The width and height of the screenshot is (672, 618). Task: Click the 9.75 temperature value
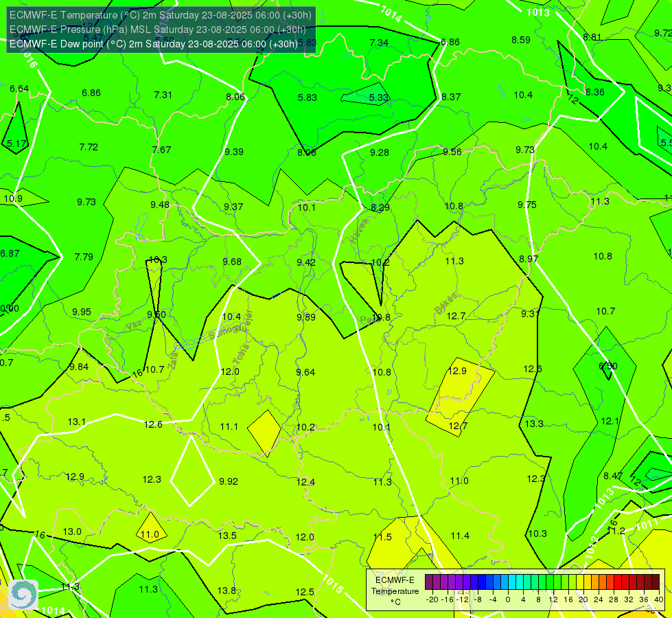[x=526, y=205]
